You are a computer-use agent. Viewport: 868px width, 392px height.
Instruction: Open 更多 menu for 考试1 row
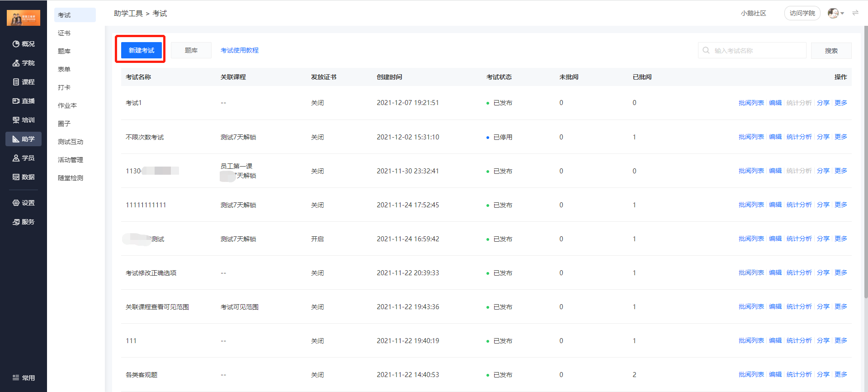(841, 103)
